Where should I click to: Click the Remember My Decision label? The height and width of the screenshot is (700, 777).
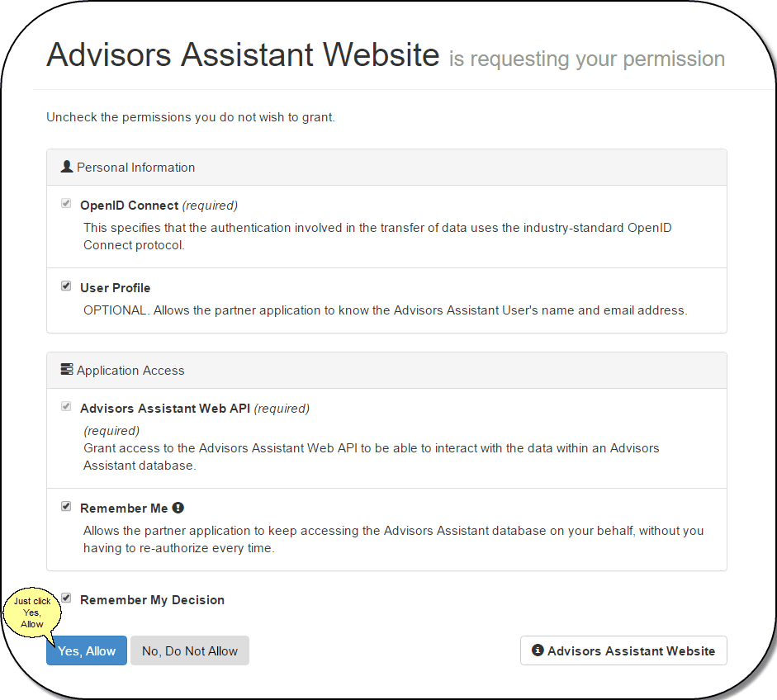point(152,599)
